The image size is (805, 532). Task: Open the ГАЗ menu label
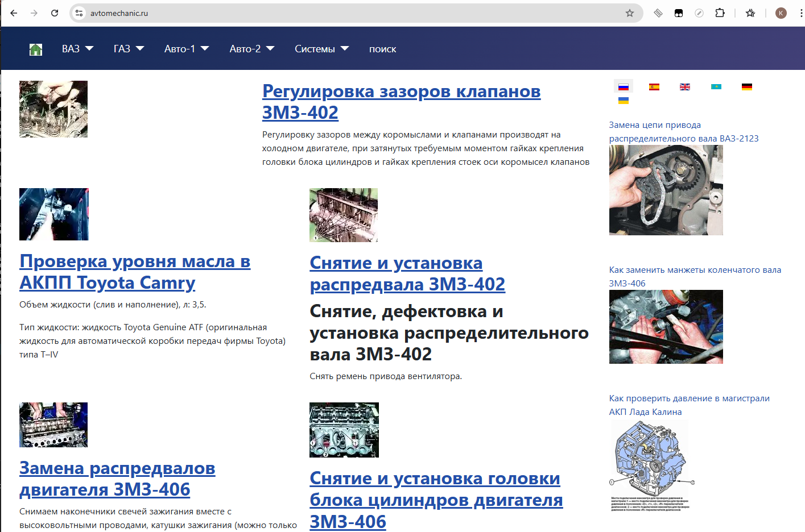[x=122, y=49]
